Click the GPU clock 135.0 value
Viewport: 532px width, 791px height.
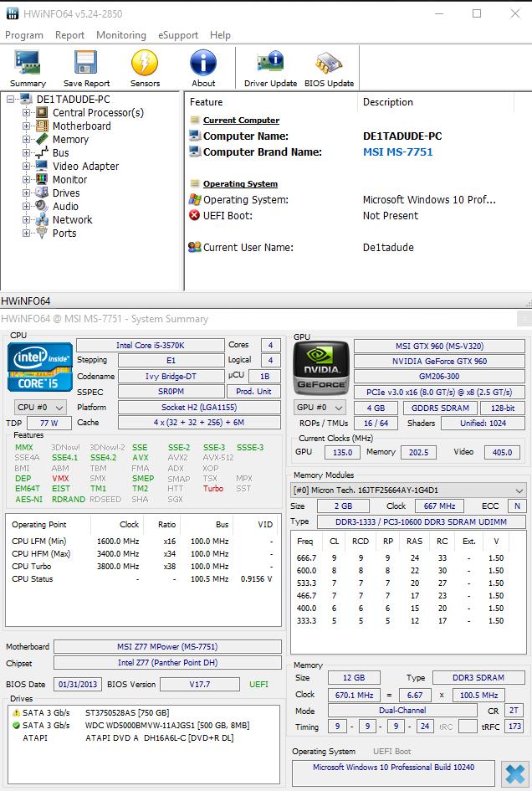342,453
